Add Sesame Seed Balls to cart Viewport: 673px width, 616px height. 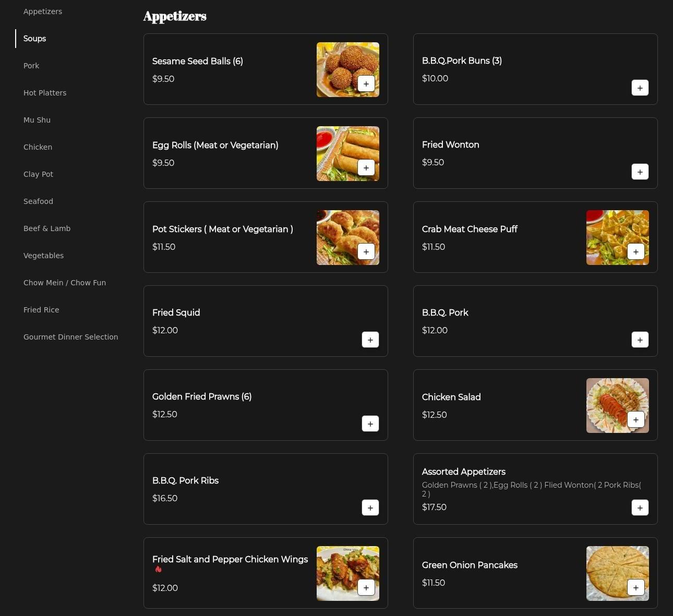[366, 84]
